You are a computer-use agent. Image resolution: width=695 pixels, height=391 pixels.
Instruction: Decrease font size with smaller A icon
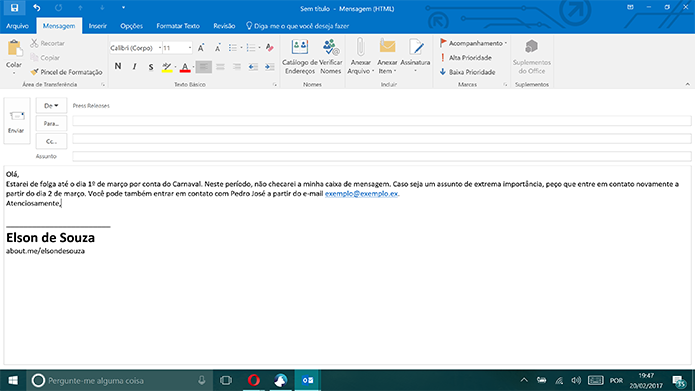(x=218, y=48)
